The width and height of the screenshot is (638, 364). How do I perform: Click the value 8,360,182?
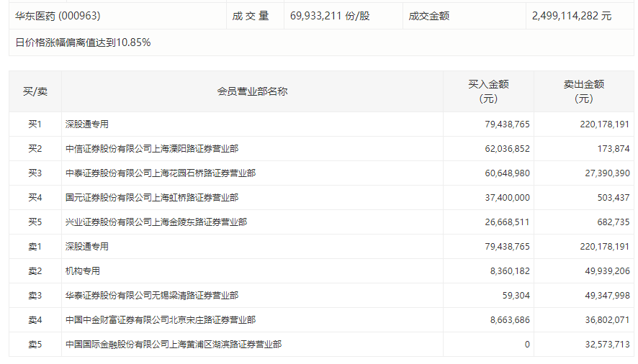pos(510,270)
